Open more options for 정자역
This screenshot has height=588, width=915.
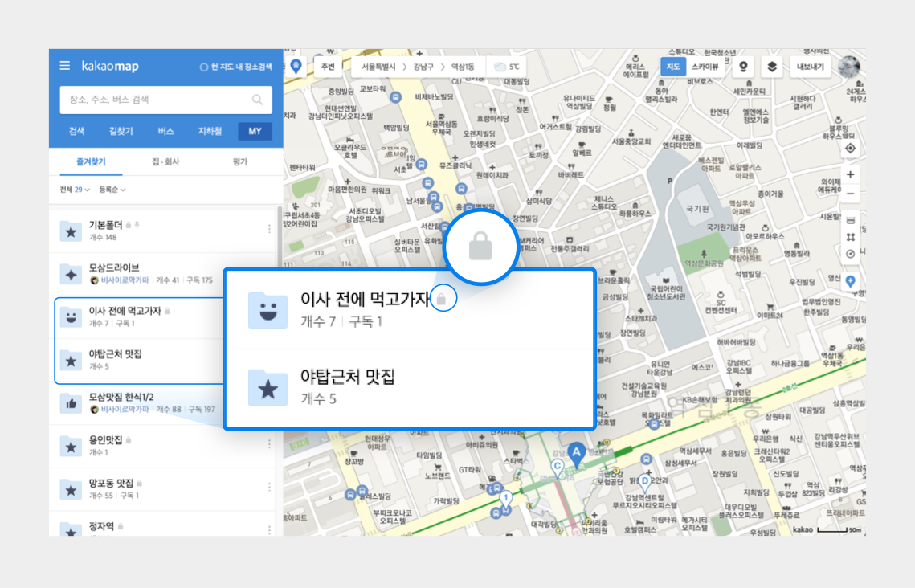[269, 529]
